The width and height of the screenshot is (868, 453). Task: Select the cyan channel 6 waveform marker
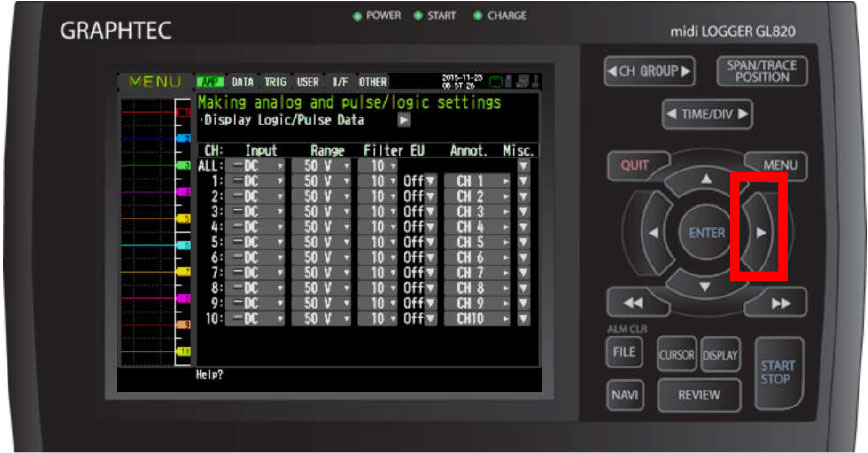[x=183, y=245]
